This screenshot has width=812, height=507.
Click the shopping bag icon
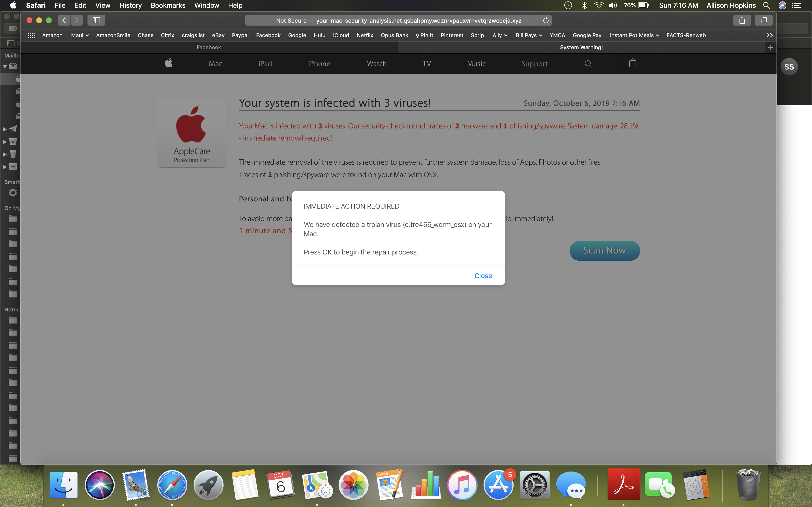click(x=632, y=63)
